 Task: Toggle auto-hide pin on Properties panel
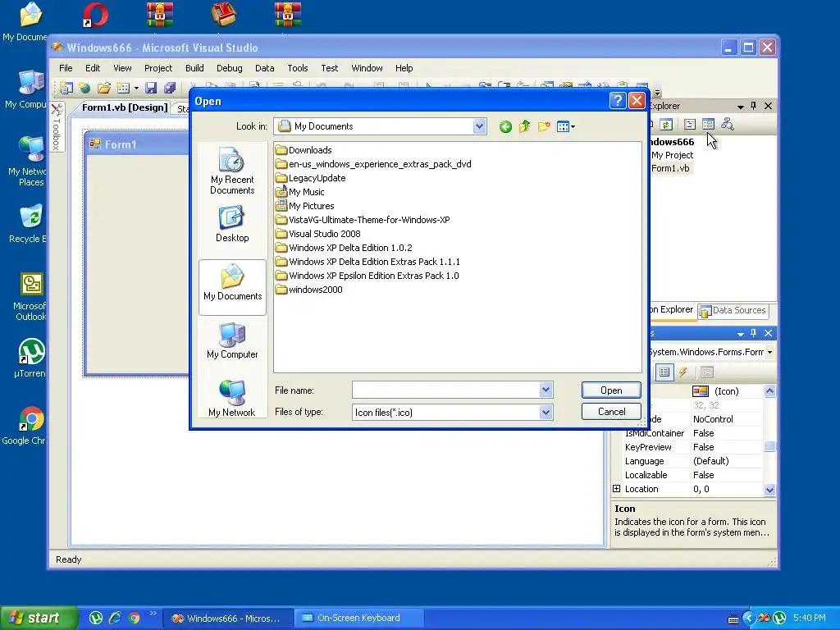(x=753, y=333)
